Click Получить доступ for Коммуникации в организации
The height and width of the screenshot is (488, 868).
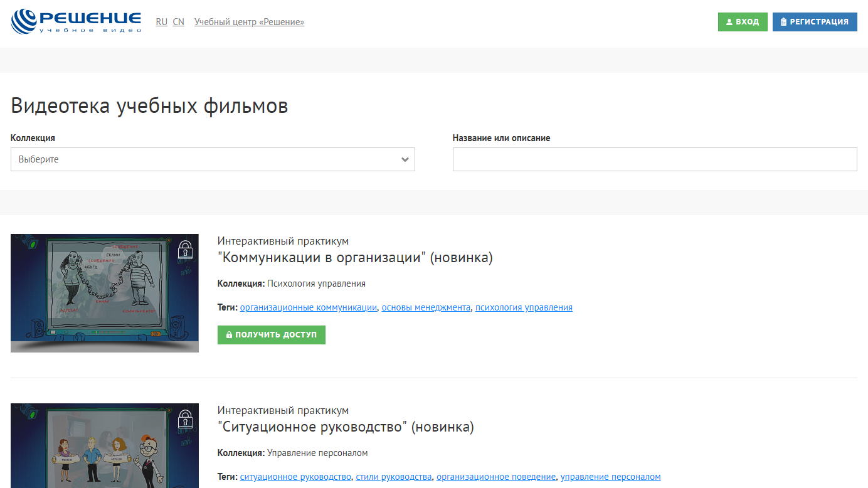(x=271, y=335)
